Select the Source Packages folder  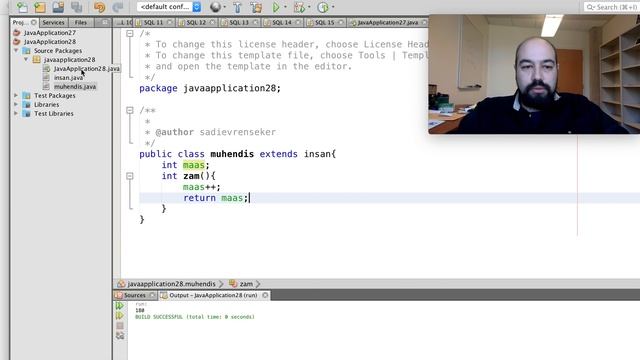pos(58,51)
